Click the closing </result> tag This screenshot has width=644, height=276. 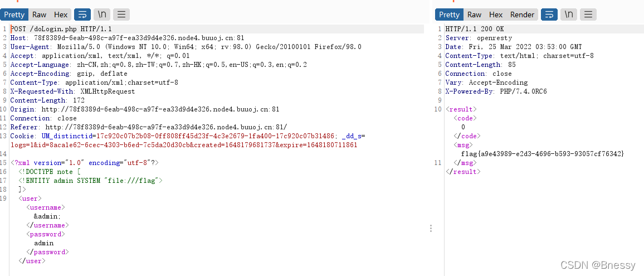(463, 172)
